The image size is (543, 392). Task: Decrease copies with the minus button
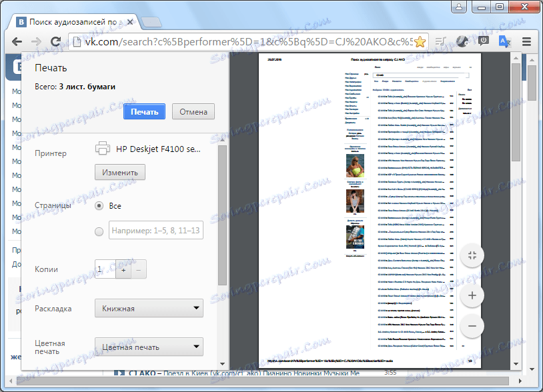(139, 269)
